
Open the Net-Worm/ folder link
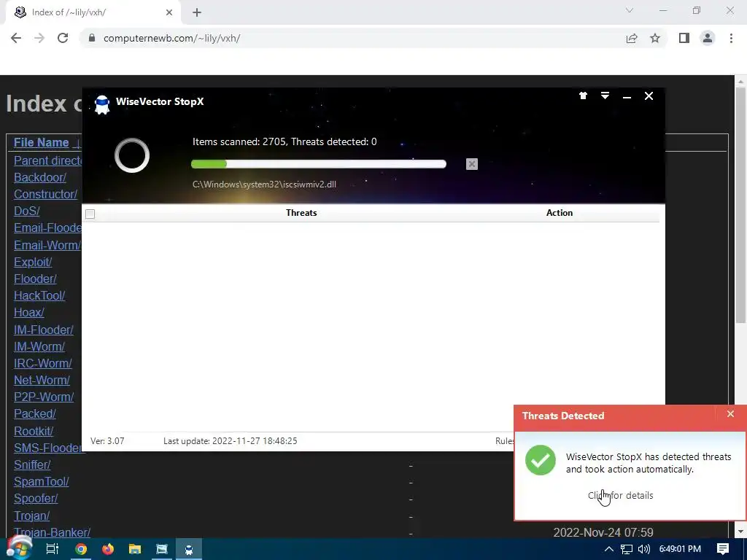pos(42,380)
